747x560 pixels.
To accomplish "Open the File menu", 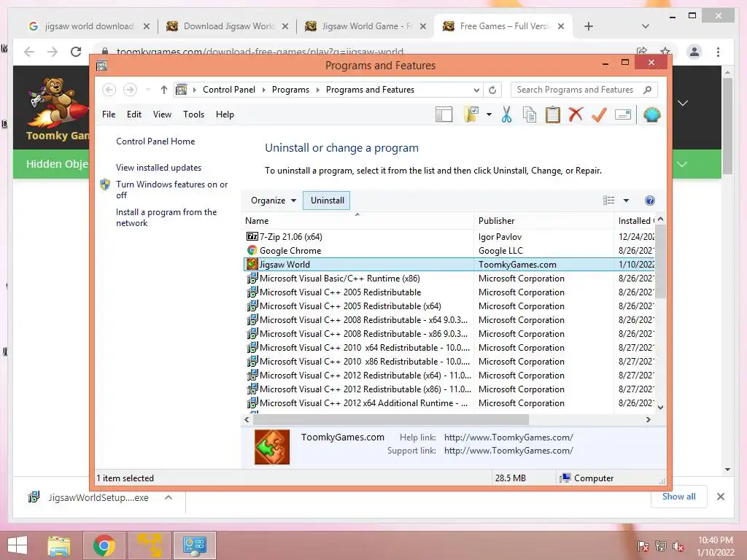I will [109, 114].
